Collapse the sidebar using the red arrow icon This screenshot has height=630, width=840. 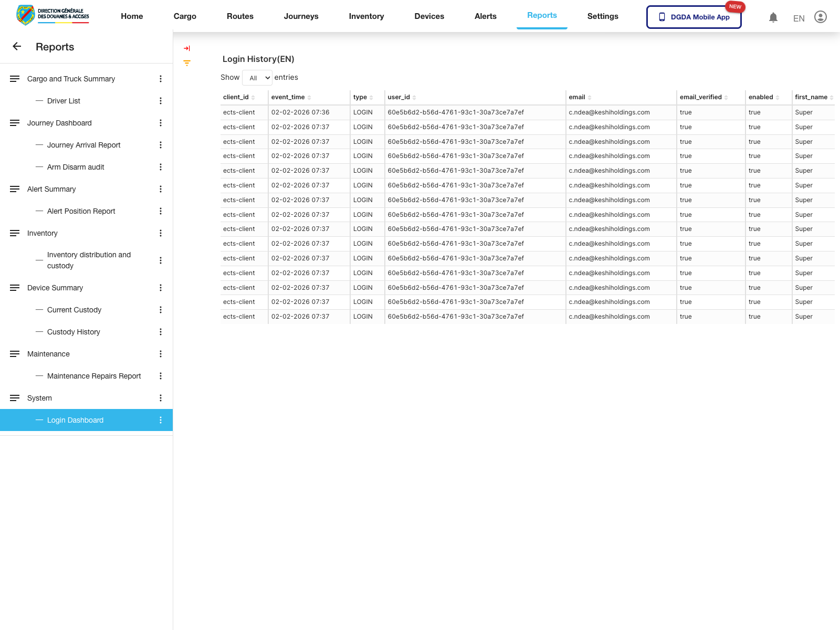187,48
